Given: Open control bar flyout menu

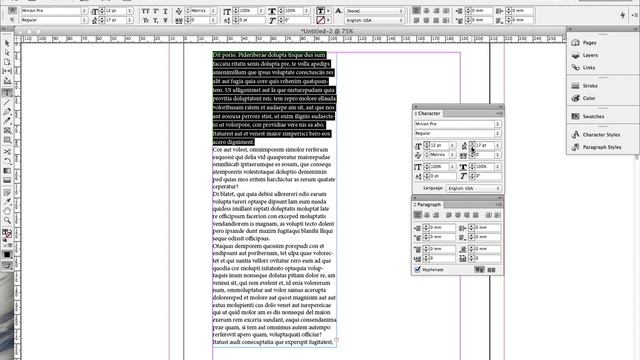Looking at the screenshot, I should pyautogui.click(x=635, y=15).
